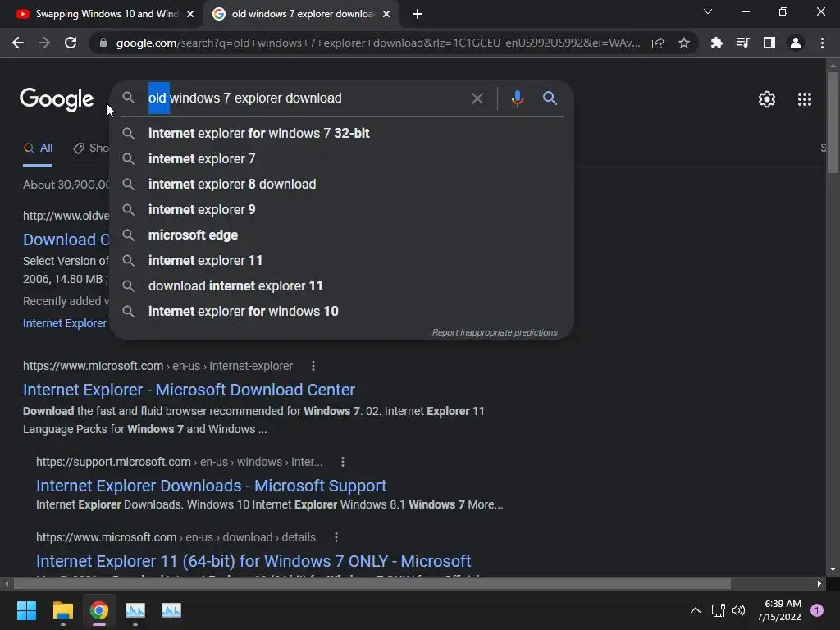
Task: Clear the search box with the X
Action: (x=477, y=98)
